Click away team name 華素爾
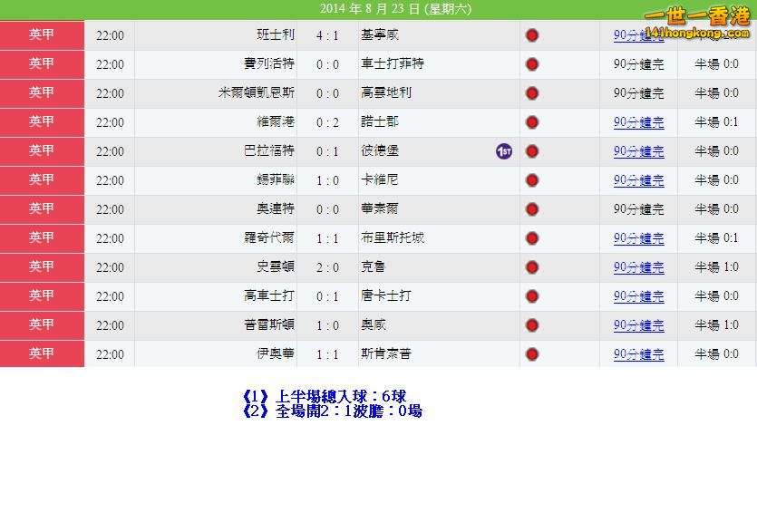Viewport: 757px width, 532px height. 380,208
